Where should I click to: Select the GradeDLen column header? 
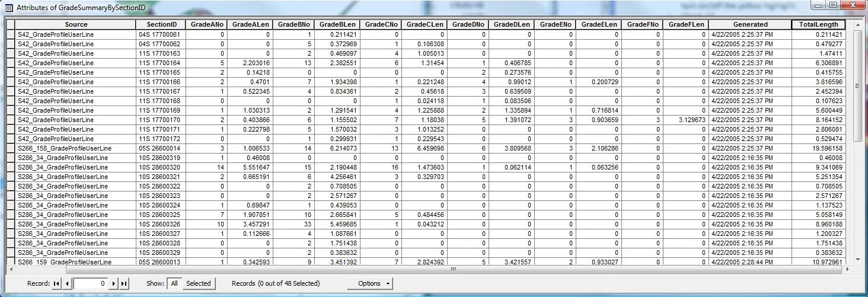511,24
